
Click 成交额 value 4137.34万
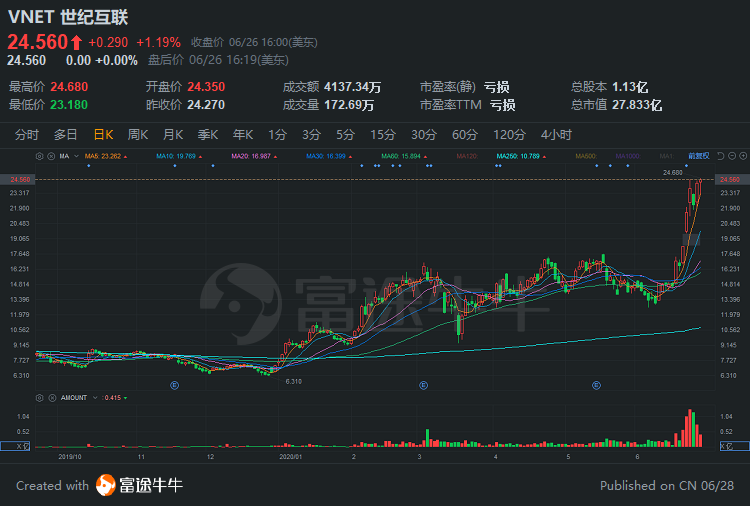click(353, 87)
